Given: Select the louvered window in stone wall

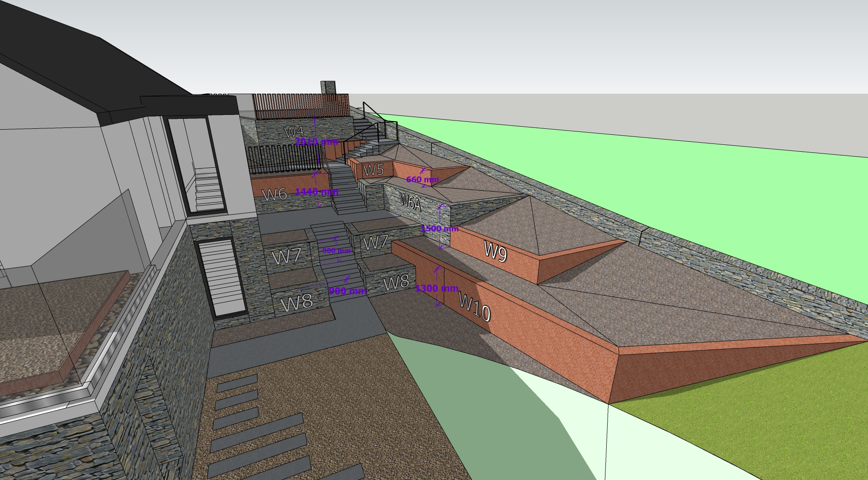Looking at the screenshot, I should [221, 278].
